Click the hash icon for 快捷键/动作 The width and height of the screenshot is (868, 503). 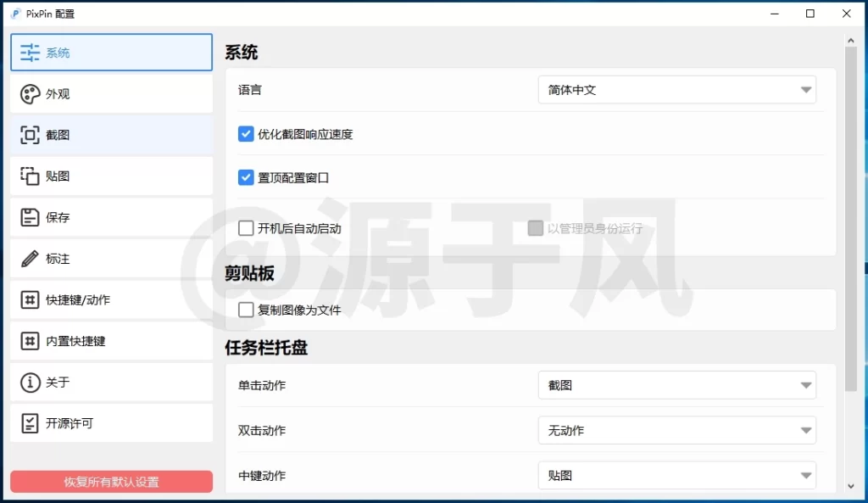(x=31, y=299)
